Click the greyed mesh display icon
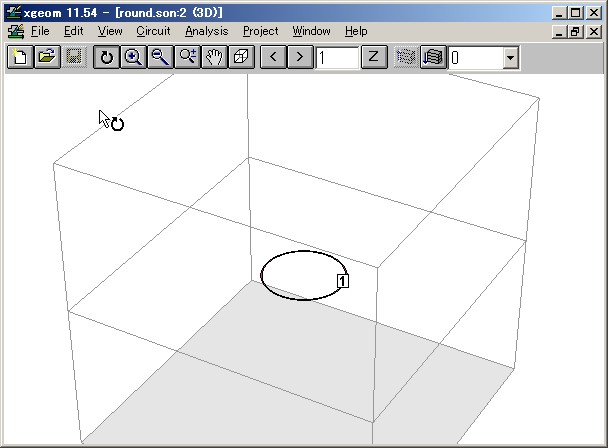This screenshot has width=608, height=448. click(406, 57)
